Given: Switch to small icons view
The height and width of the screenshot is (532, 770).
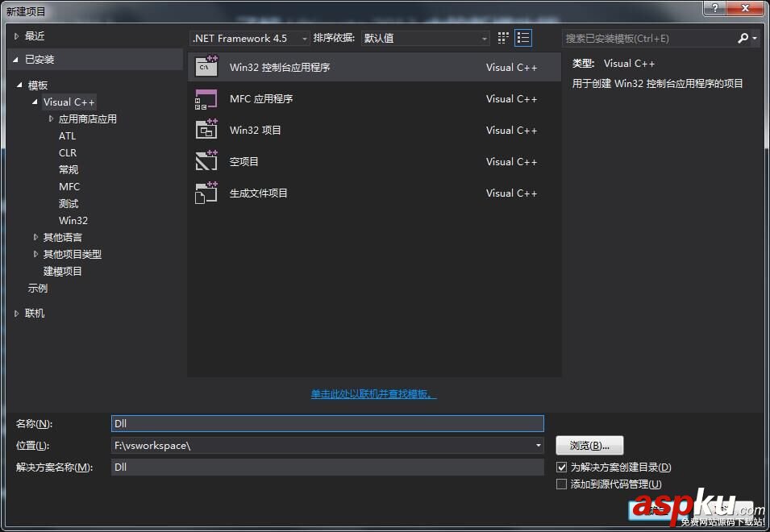Looking at the screenshot, I should coord(502,38).
